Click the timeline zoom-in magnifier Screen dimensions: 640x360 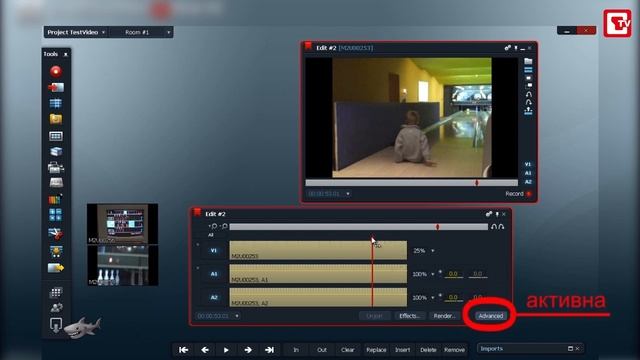click(214, 226)
